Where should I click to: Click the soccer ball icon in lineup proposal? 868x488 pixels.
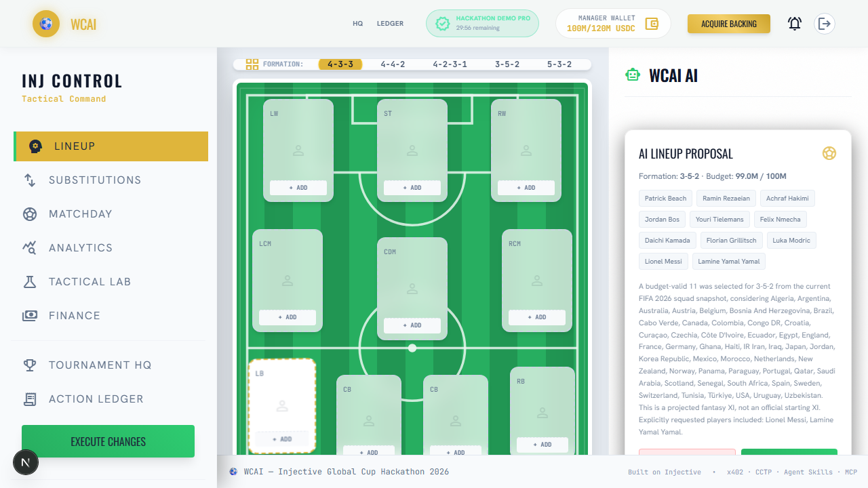pyautogui.click(x=829, y=153)
